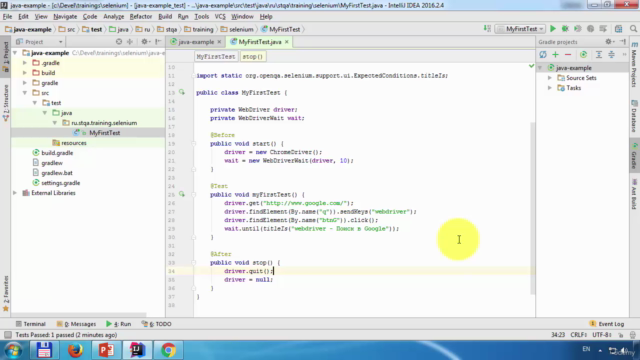Expand build folder in tree
The width and height of the screenshot is (640, 360).
(25, 73)
